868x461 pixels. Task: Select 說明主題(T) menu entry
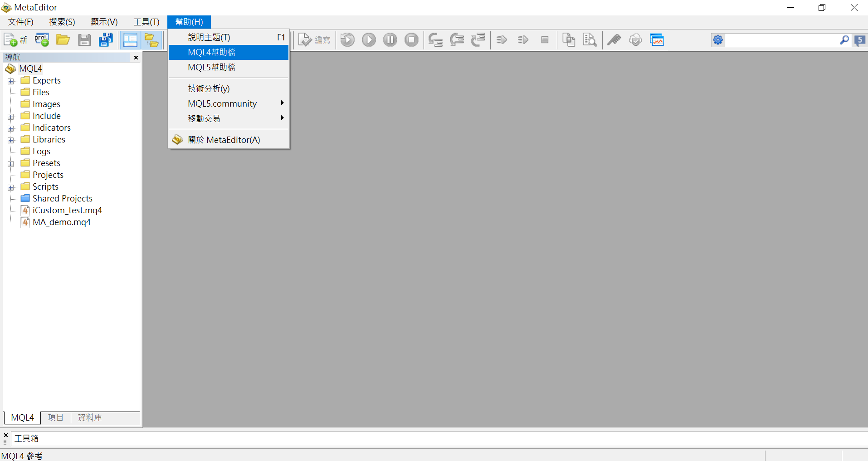coord(229,37)
